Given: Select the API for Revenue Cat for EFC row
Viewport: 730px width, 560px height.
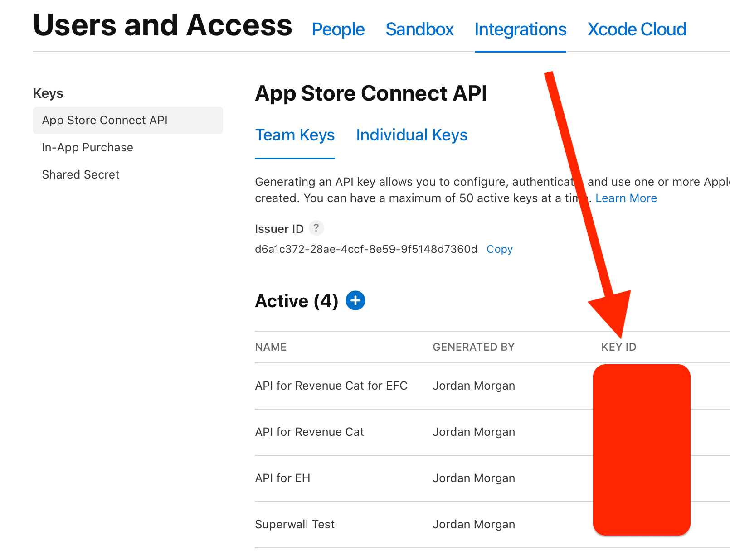Looking at the screenshot, I should tap(331, 386).
